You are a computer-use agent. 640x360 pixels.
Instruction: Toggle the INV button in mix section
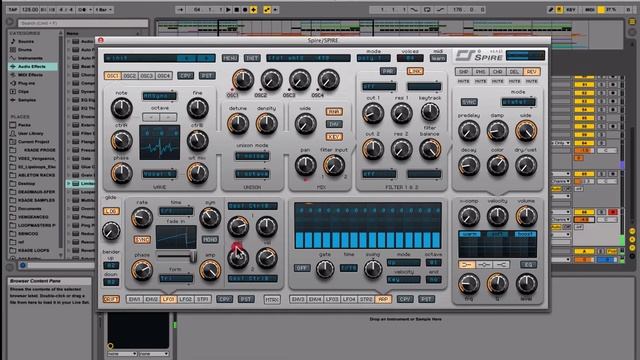click(x=334, y=124)
